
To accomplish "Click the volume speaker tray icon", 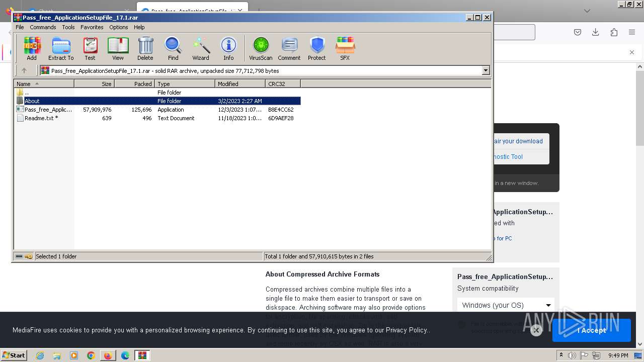I will [x=572, y=355].
